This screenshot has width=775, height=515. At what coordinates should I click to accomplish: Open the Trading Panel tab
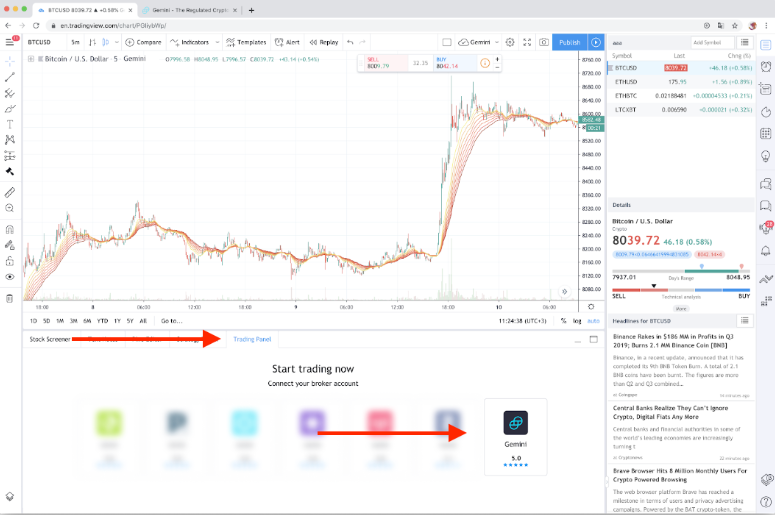pyautogui.click(x=252, y=339)
